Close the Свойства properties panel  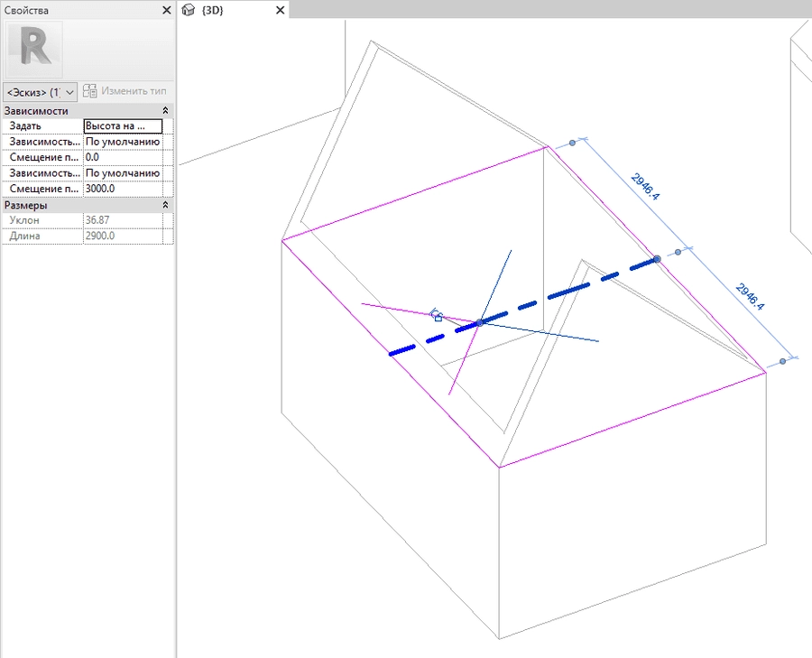pyautogui.click(x=166, y=10)
